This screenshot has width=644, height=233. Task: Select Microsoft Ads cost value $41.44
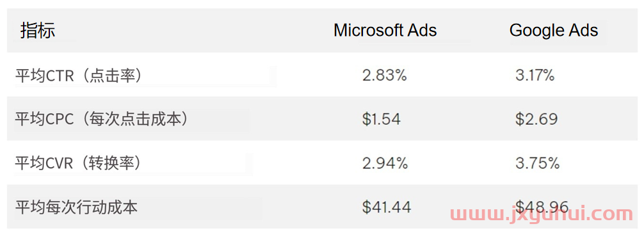click(x=387, y=207)
